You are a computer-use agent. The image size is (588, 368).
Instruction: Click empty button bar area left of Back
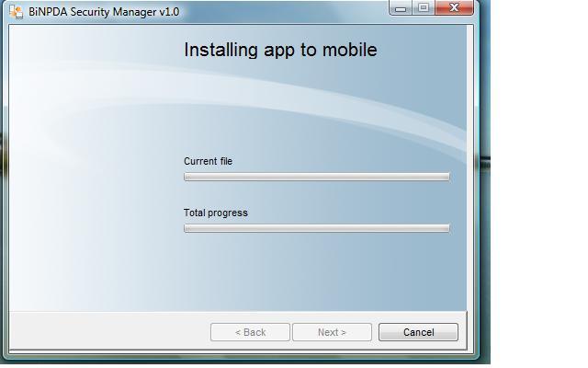[x=110, y=332]
